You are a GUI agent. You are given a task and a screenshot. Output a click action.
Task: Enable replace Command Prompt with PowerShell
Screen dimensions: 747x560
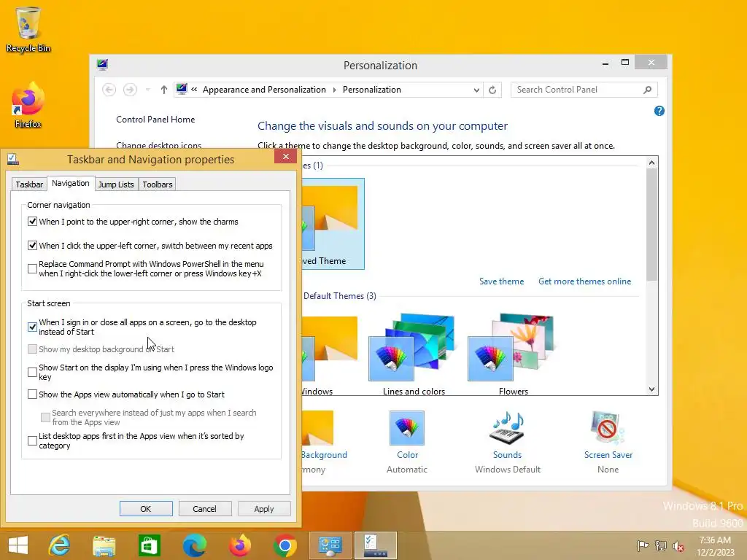32,268
